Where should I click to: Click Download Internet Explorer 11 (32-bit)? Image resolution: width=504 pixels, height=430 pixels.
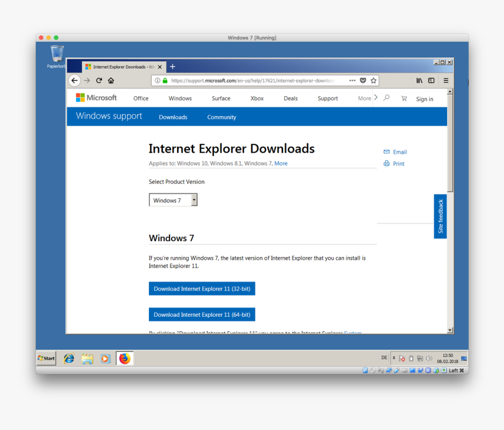coord(202,289)
